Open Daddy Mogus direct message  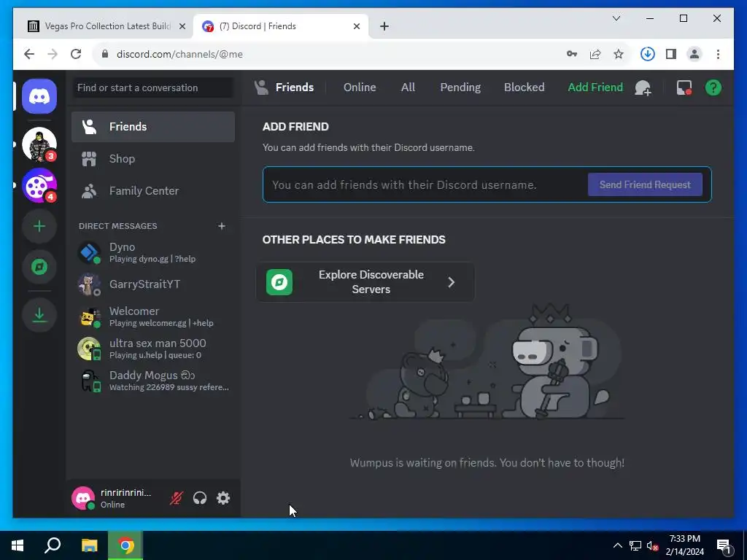153,381
